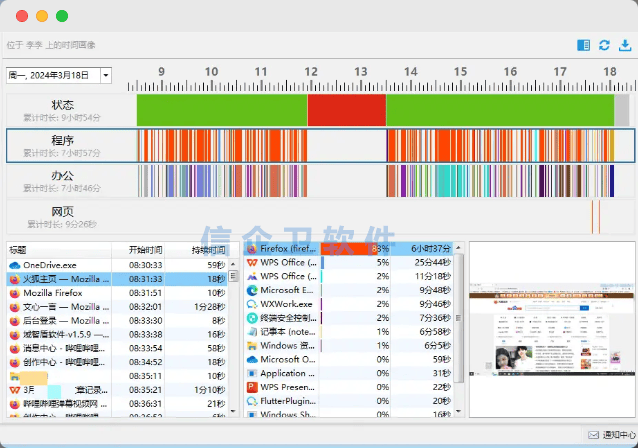Select the 火狐主页 Mozilla entry in the list
638x448 pixels.
(60, 279)
